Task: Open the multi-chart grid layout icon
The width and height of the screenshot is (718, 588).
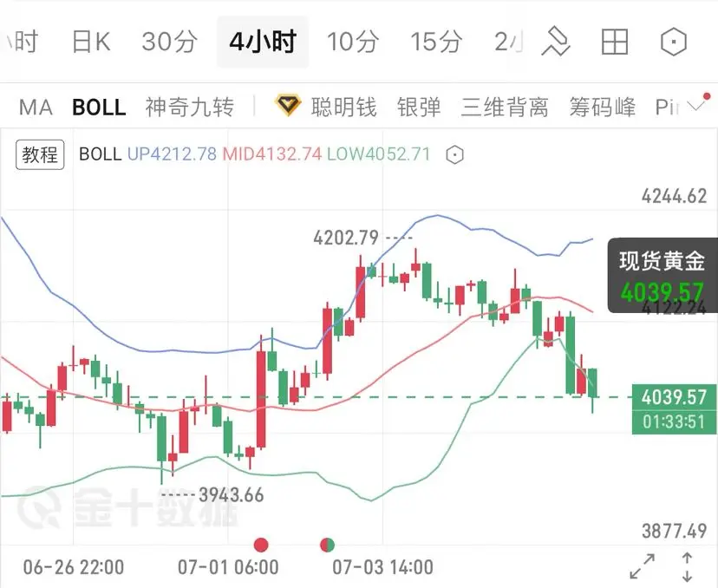Action: click(x=614, y=42)
